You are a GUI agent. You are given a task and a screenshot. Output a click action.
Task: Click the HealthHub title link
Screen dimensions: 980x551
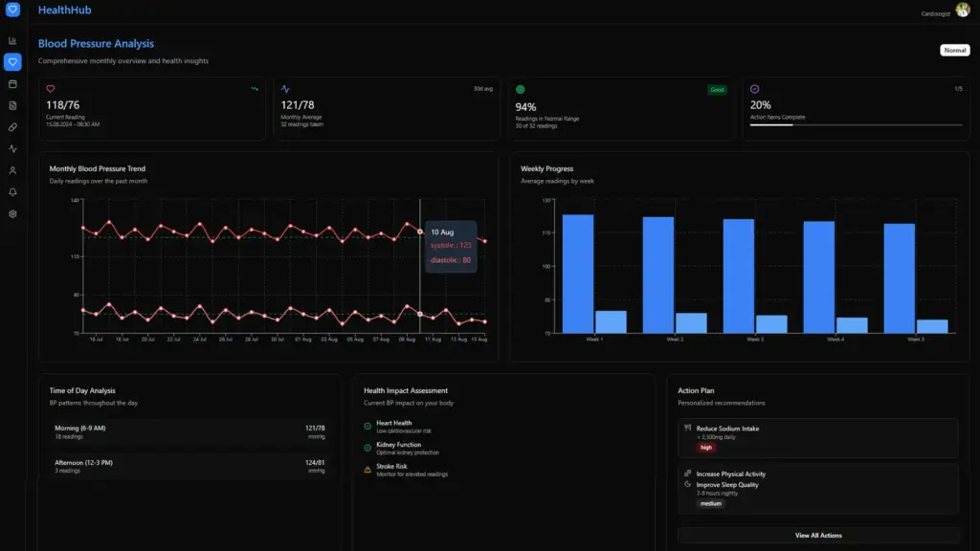(65, 11)
